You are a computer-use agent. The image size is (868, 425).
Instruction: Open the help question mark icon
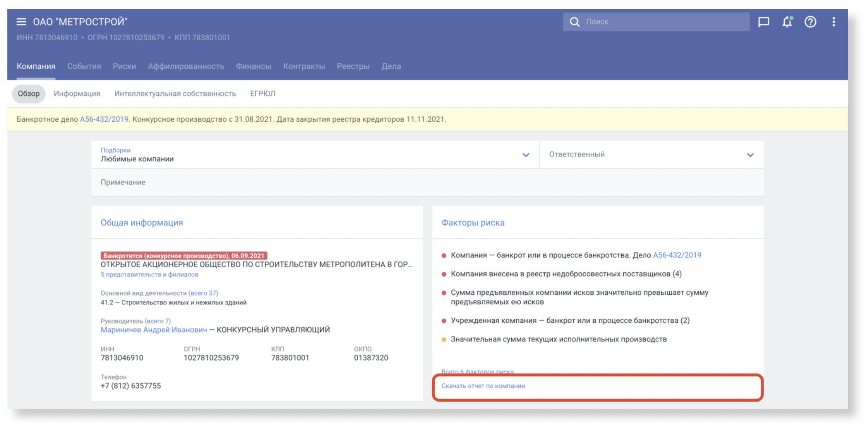[810, 22]
